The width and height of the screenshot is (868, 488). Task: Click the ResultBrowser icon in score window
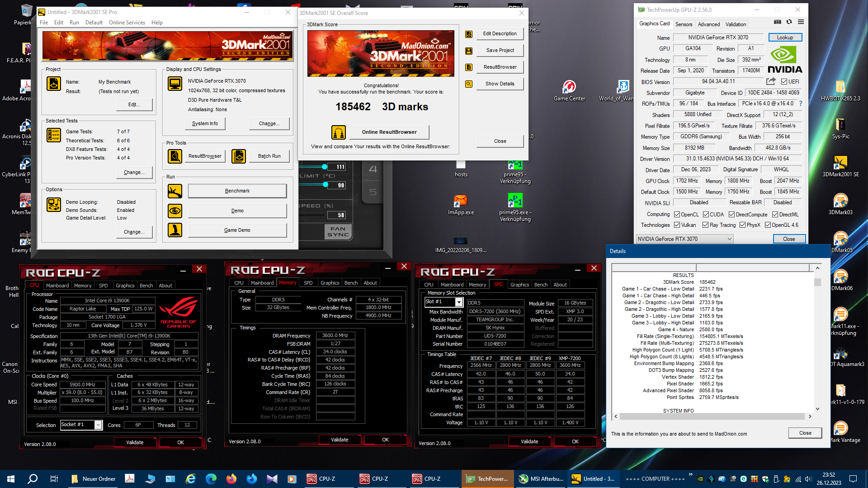[x=469, y=67]
